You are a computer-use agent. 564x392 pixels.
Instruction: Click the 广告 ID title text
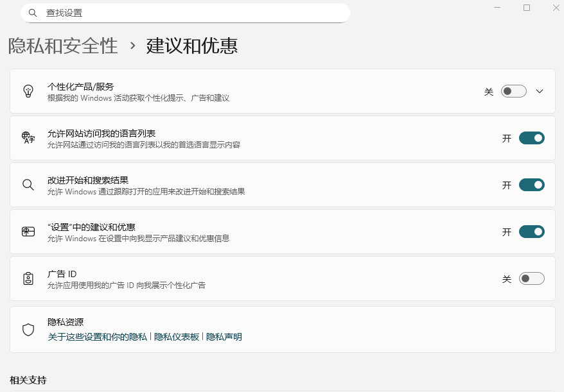tap(62, 274)
